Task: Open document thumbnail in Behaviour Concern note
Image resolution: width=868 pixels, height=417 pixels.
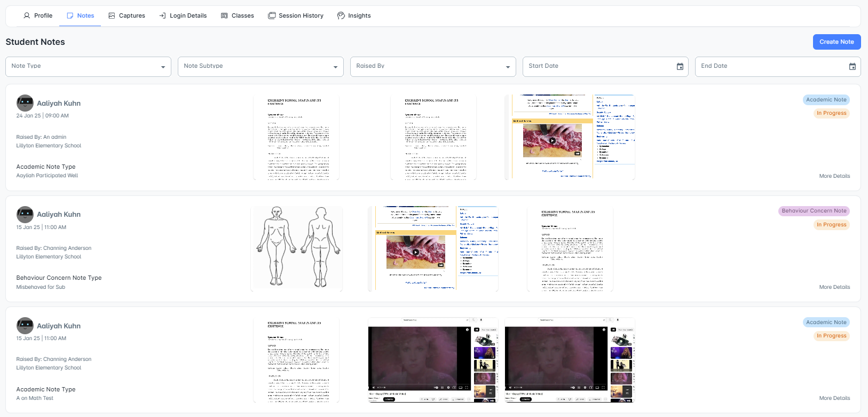Action: click(570, 249)
